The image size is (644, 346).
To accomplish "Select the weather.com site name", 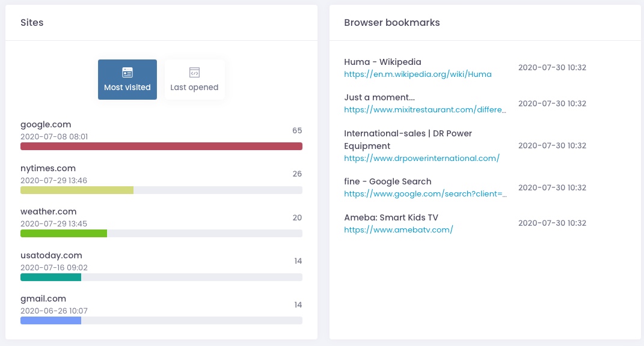I will coord(49,212).
